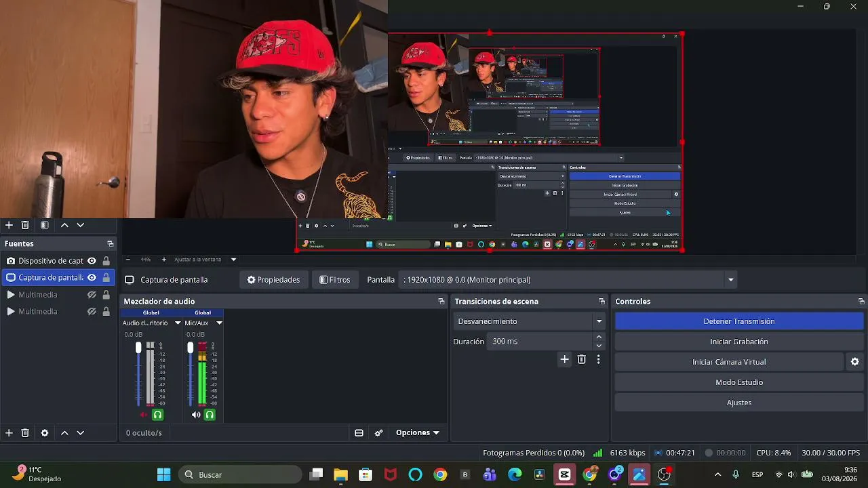The image size is (868, 488).
Task: Show hidden icons in the system tray
Action: (x=717, y=474)
